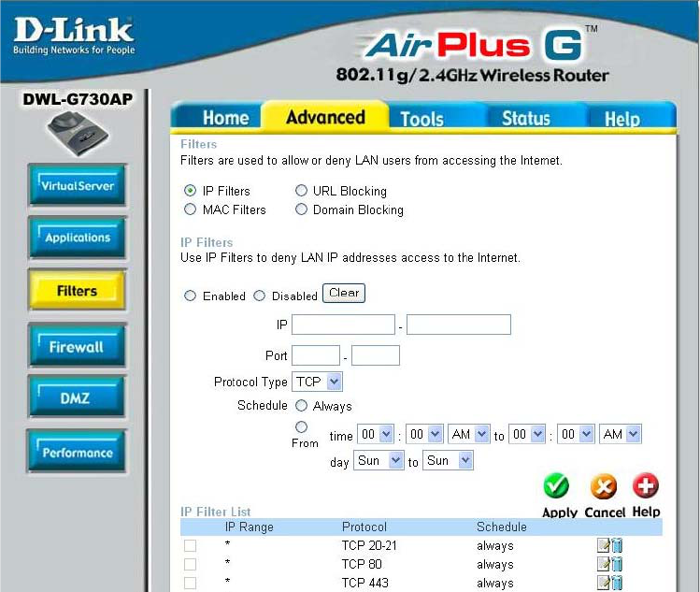Screen dimensions: 700x592
Task: Open the end AM/PM dropdown
Action: 621,434
